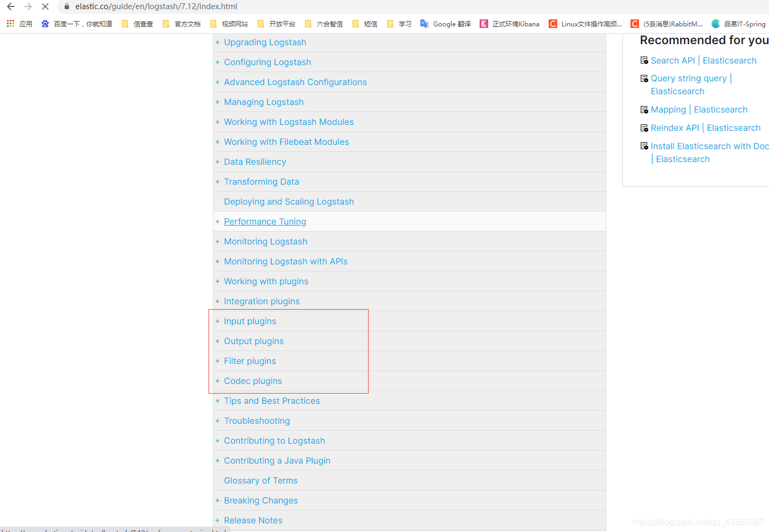Screen dimensions: 769x532
Task: Expand the Configuring Logstash section
Action: pyautogui.click(x=217, y=62)
